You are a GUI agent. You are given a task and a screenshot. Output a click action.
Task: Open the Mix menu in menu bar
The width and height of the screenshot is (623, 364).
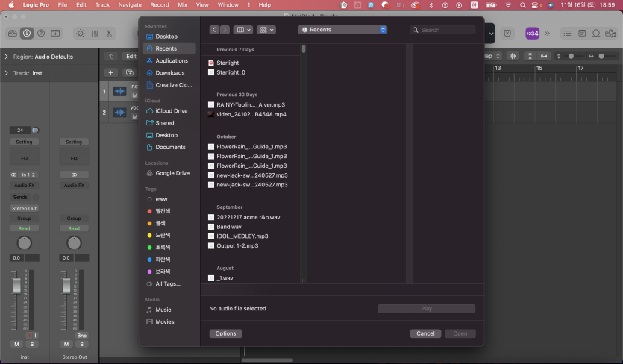coord(182,4)
